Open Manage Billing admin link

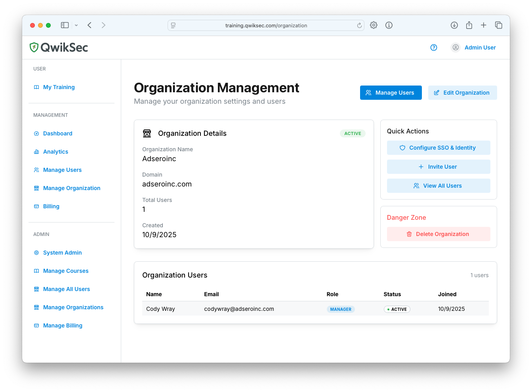coord(63,325)
